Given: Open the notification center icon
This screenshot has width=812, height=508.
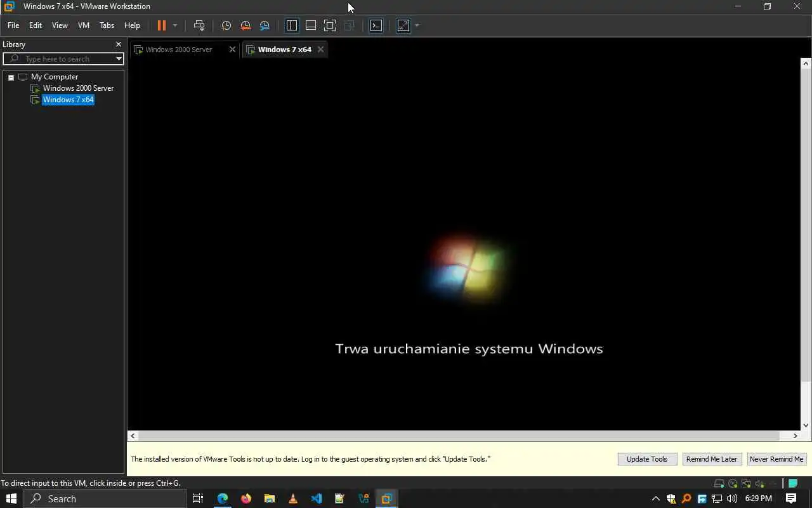Looking at the screenshot, I should point(791,498).
